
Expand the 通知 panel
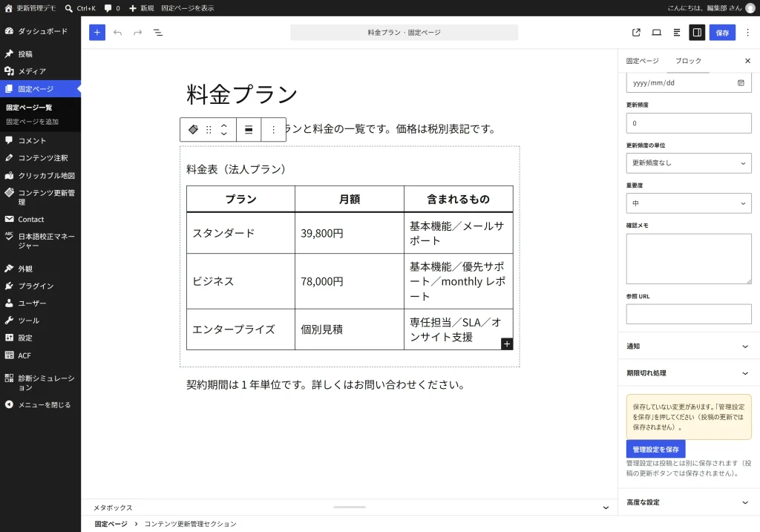coord(689,346)
